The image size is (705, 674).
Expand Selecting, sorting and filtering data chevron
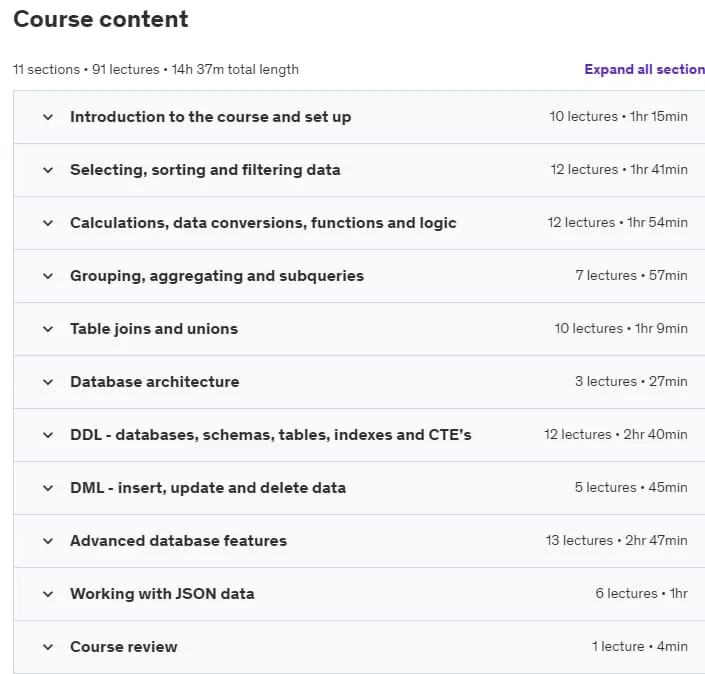click(x=48, y=170)
